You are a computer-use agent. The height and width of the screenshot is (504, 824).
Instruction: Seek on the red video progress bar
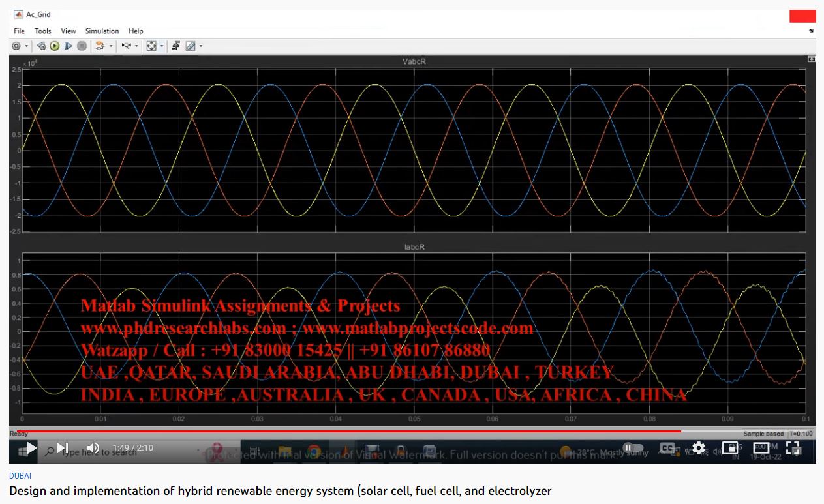391,431
